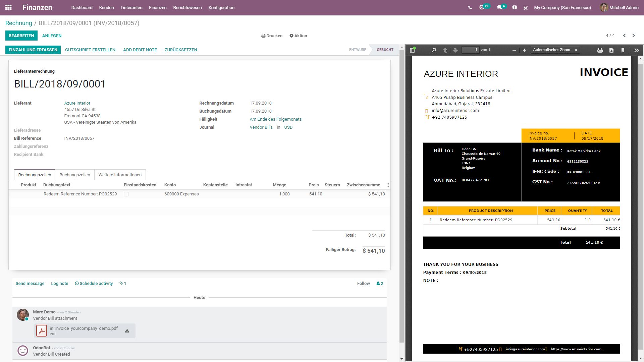Viewport: 644px width, 362px height.
Task: Open conversations chat icon with badge 6
Action: pos(499,7)
